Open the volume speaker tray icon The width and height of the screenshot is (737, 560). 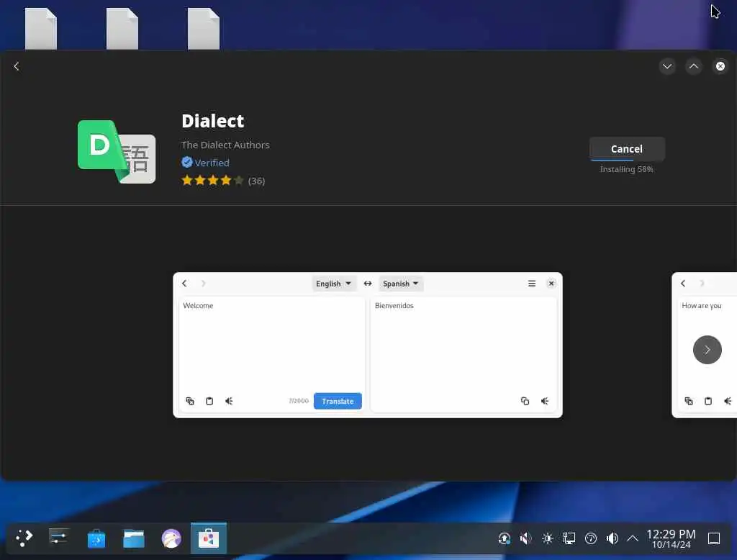pos(612,538)
